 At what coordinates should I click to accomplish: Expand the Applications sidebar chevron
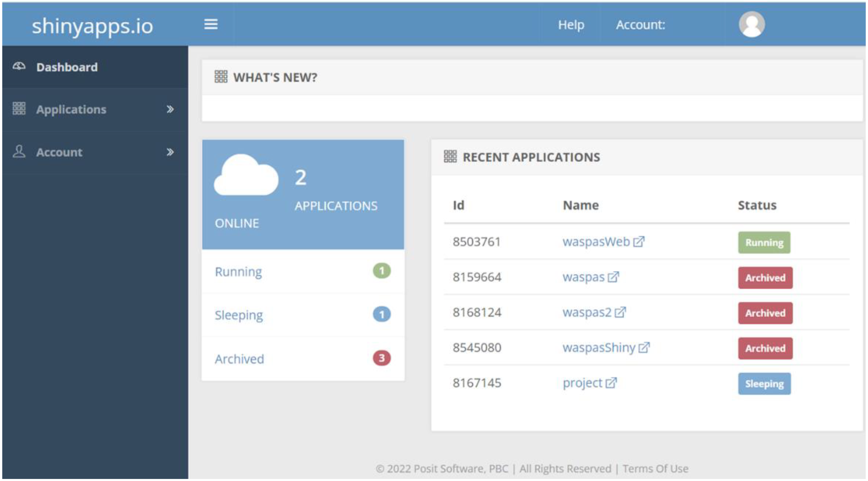(x=170, y=109)
